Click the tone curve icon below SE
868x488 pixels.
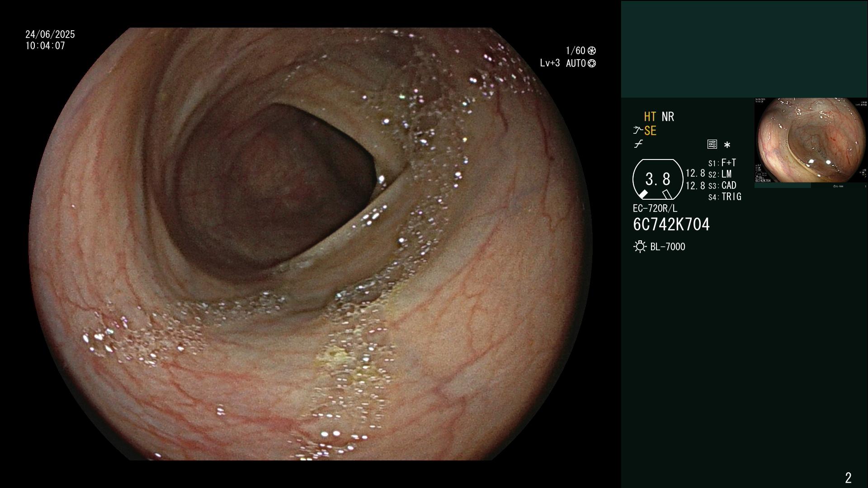tap(638, 144)
